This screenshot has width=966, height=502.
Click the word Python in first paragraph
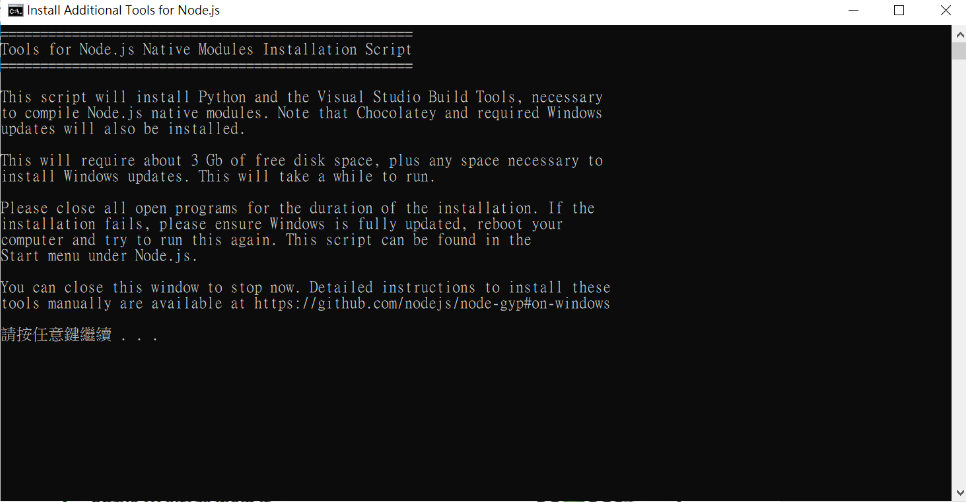pos(222,97)
